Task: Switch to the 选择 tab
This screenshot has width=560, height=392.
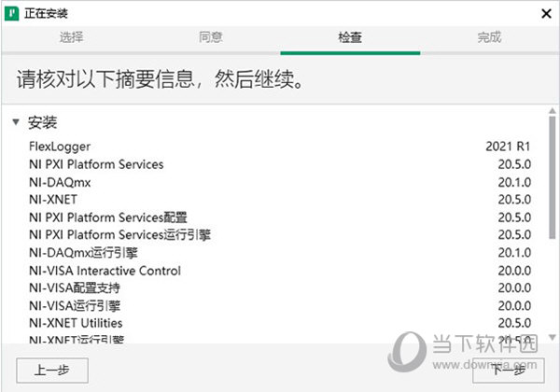Action: 71,37
